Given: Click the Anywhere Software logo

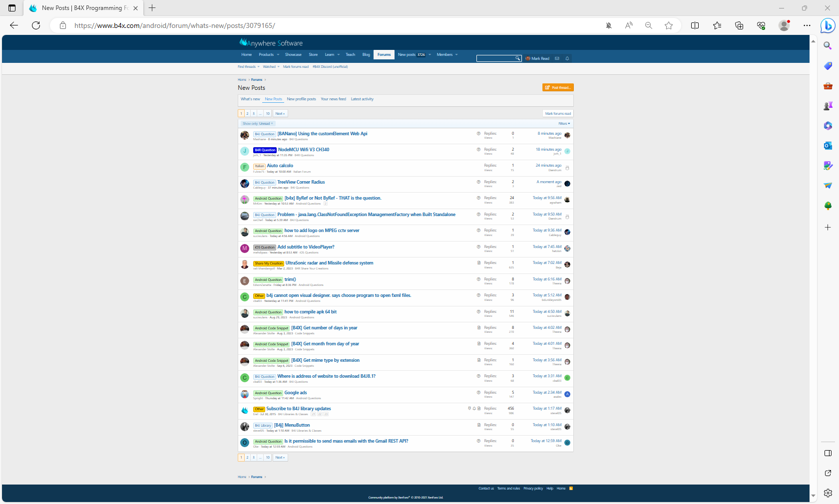Looking at the screenshot, I should tap(271, 43).
